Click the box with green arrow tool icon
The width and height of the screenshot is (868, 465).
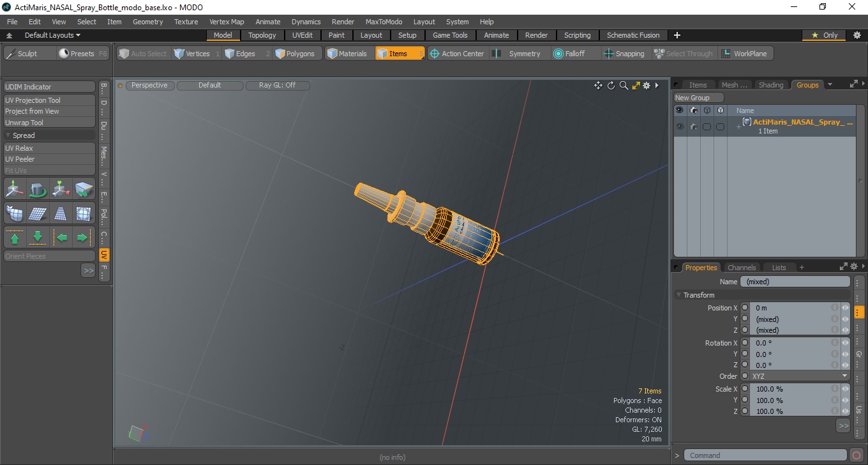[x=84, y=189]
